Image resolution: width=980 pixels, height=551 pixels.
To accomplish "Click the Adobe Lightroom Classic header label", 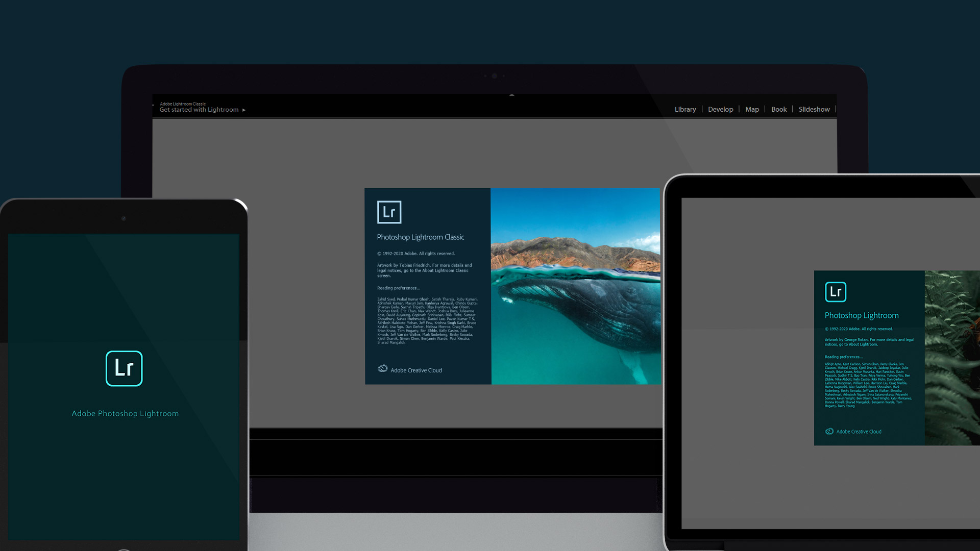I will point(183,104).
